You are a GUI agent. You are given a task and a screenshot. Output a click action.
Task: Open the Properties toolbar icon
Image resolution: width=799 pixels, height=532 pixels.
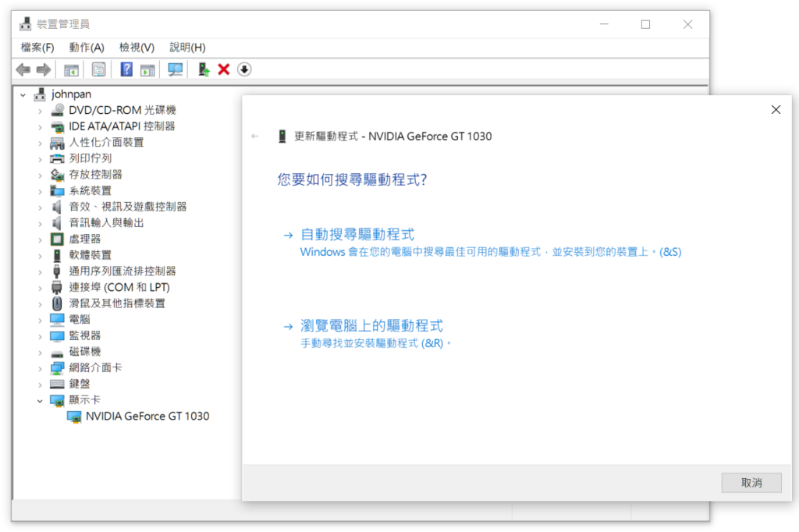[x=98, y=69]
